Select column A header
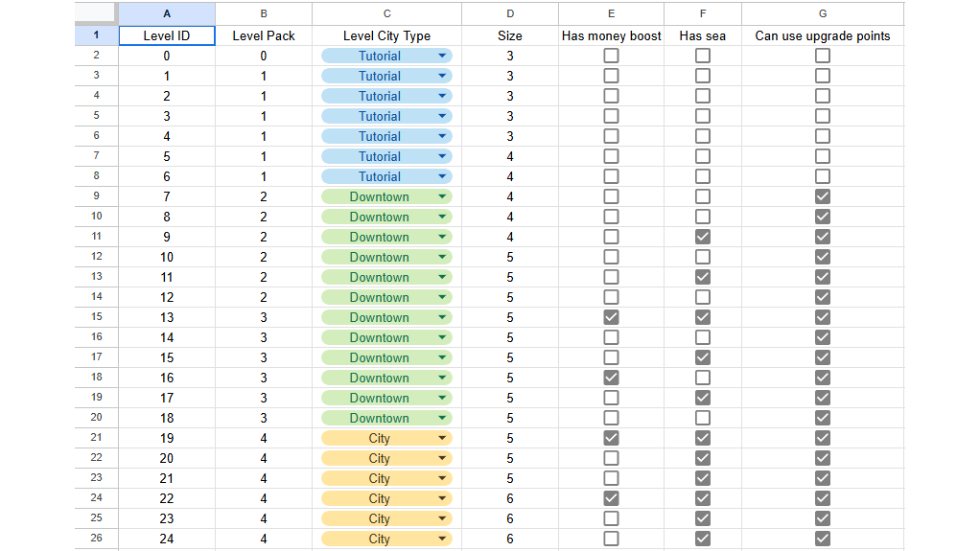Screen dimensions: 980x551 167,13
